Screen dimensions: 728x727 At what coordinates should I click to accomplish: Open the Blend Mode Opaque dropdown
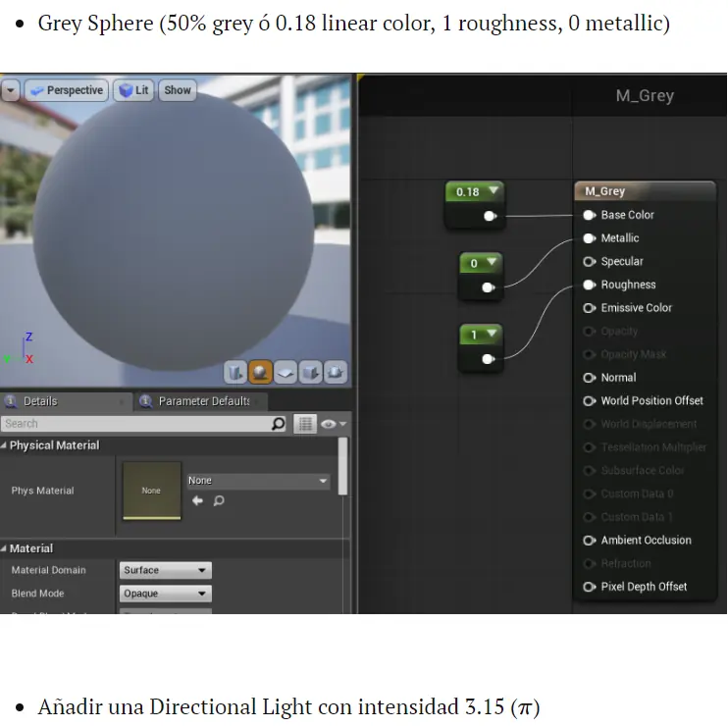(x=165, y=594)
